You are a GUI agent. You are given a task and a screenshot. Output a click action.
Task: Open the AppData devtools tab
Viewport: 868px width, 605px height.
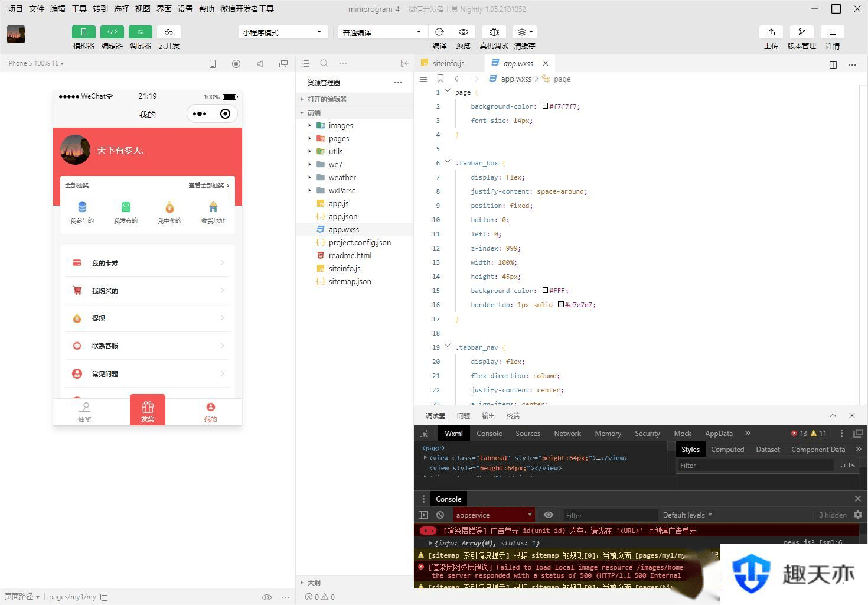coord(719,433)
